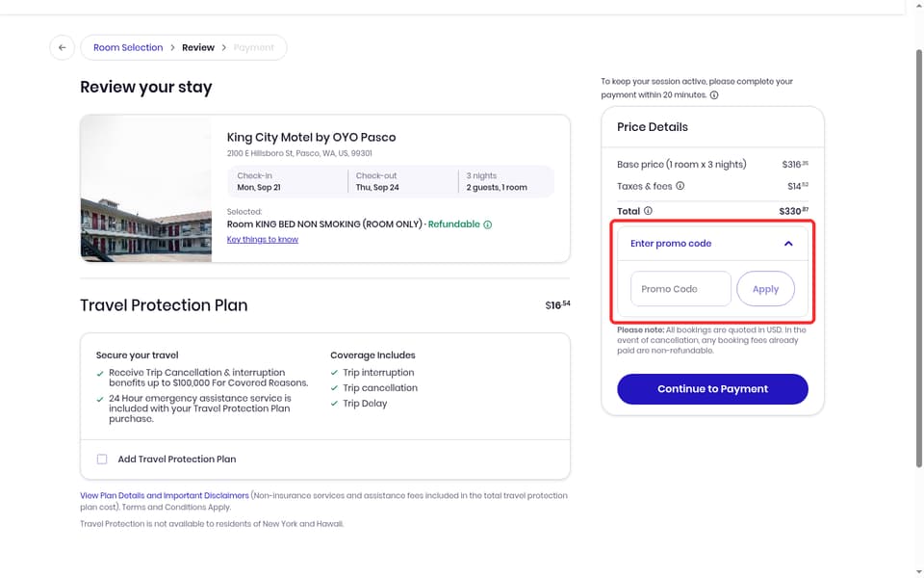Image resolution: width=924 pixels, height=578 pixels.
Task: Select the greyed-out Payment breadcrumb step
Action: tap(253, 48)
